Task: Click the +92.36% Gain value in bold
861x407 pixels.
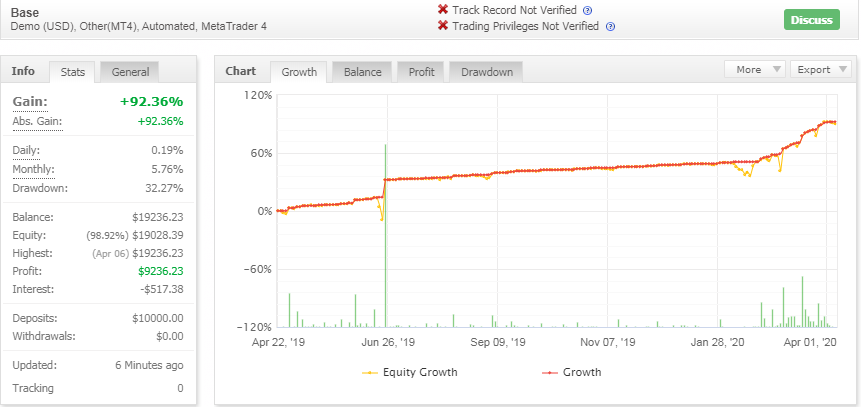Action: click(152, 102)
